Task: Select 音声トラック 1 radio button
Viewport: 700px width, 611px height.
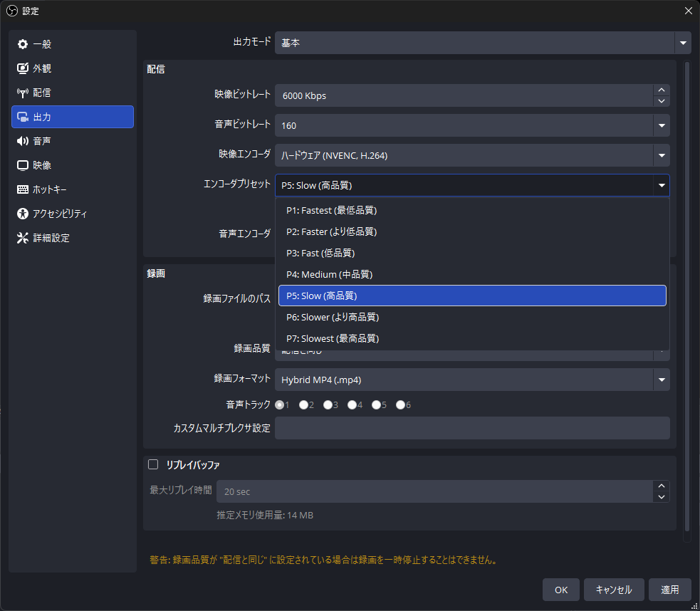Action: [280, 404]
